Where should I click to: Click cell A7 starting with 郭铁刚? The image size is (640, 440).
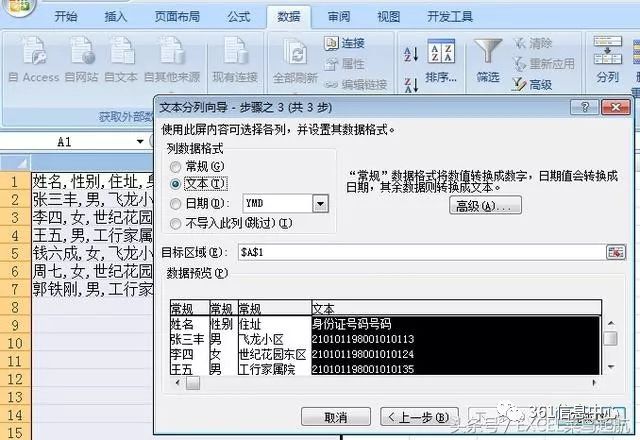[93, 289]
